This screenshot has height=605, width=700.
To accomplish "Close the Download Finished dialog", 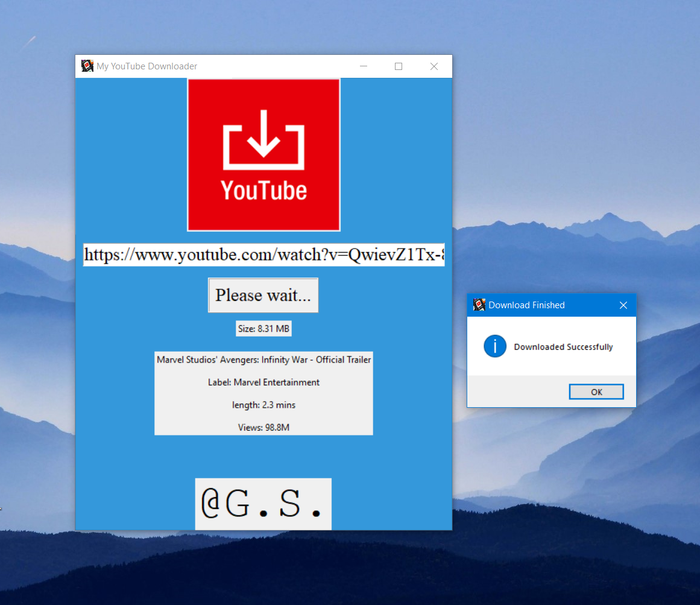I will [623, 305].
